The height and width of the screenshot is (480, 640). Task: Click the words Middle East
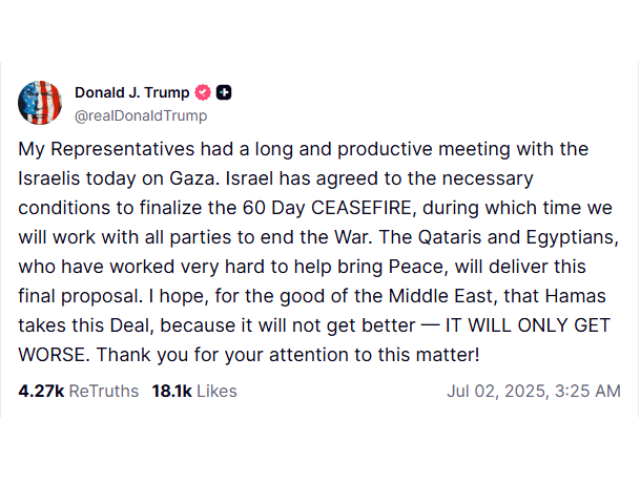tap(442, 296)
